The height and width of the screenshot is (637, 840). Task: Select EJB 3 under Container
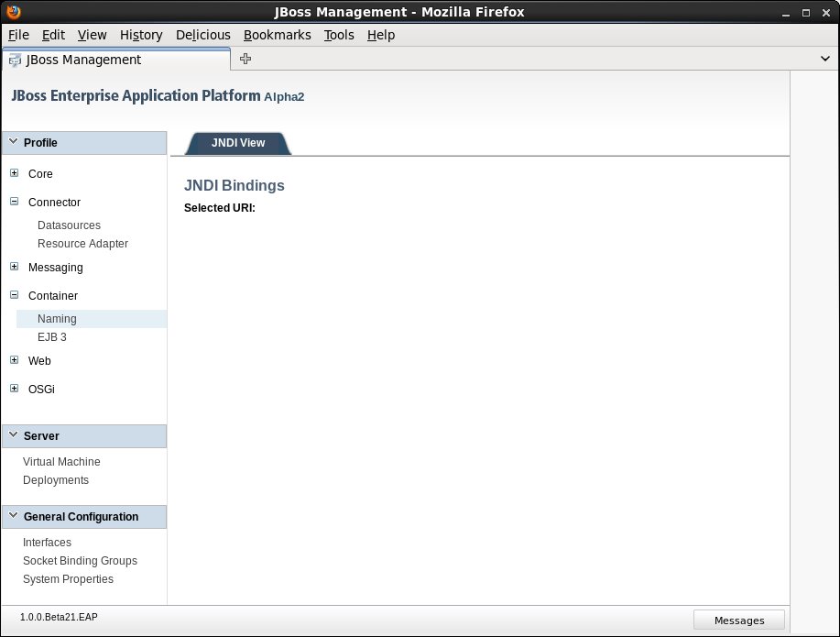[52, 336]
